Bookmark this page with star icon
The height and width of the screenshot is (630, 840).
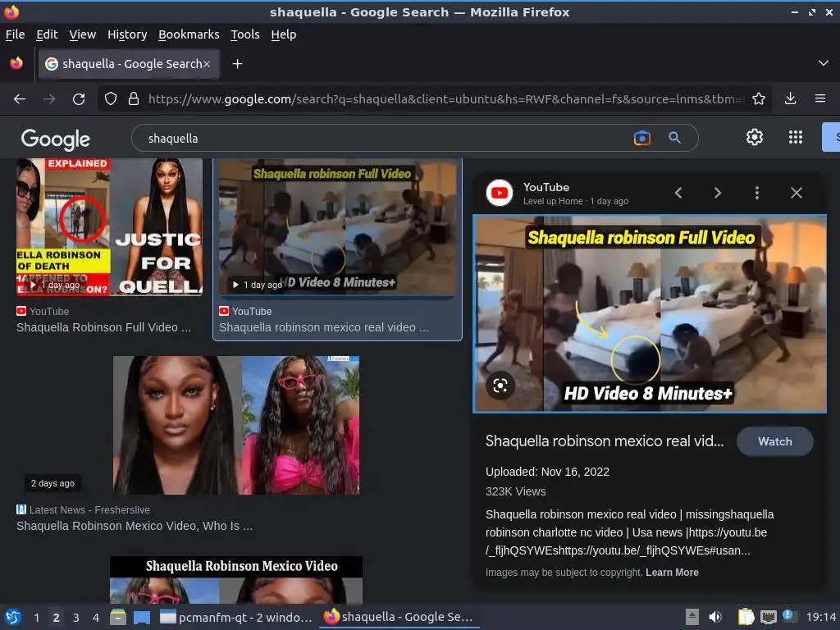(759, 98)
